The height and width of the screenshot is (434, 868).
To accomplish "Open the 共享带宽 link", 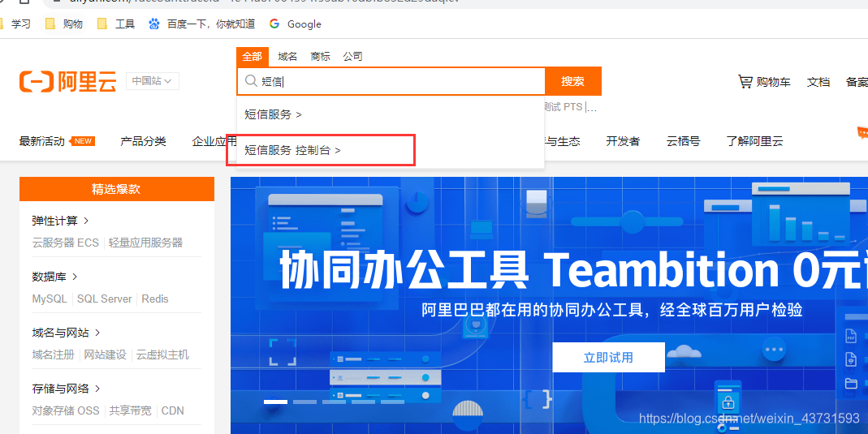I will 130,410.
